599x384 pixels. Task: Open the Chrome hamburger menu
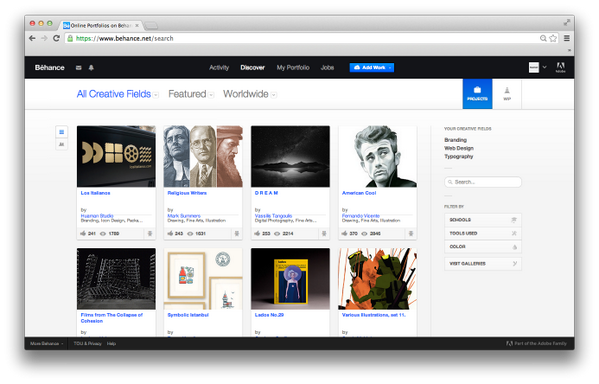(x=567, y=38)
